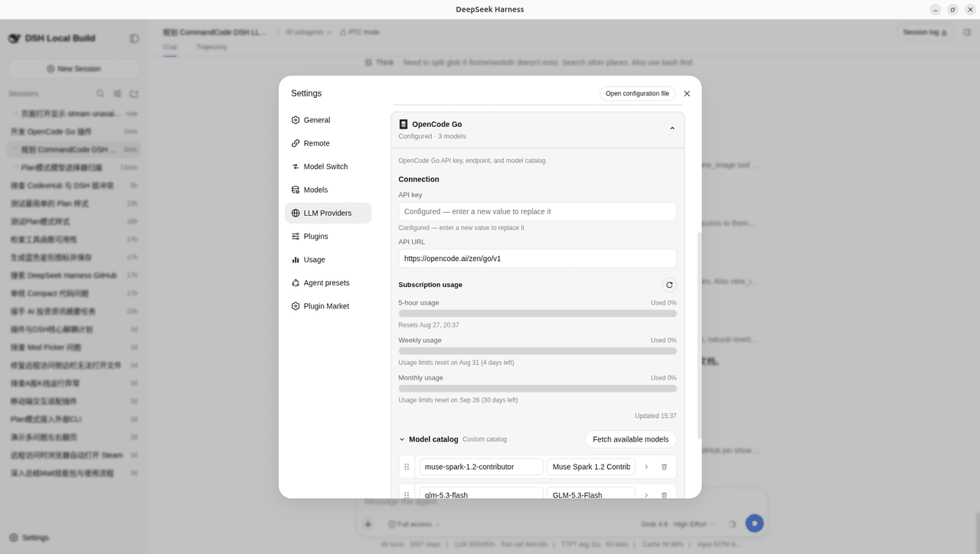Collapse the OpenCode Go provider section

672,129
